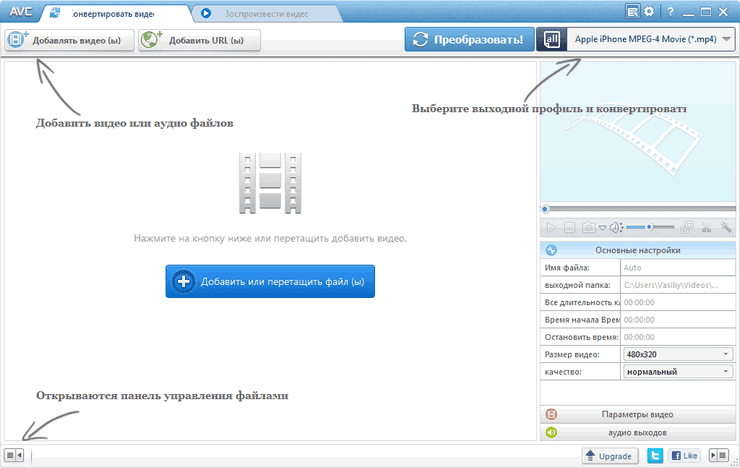740x468 pixels.
Task: Click the Все длительность 00:00:00 value
Action: [678, 302]
